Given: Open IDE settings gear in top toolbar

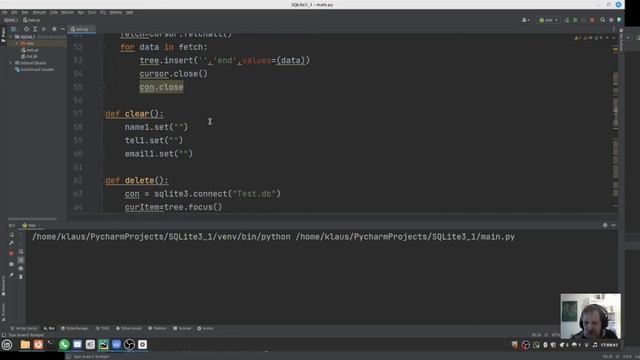Looking at the screenshot, I should 611,20.
